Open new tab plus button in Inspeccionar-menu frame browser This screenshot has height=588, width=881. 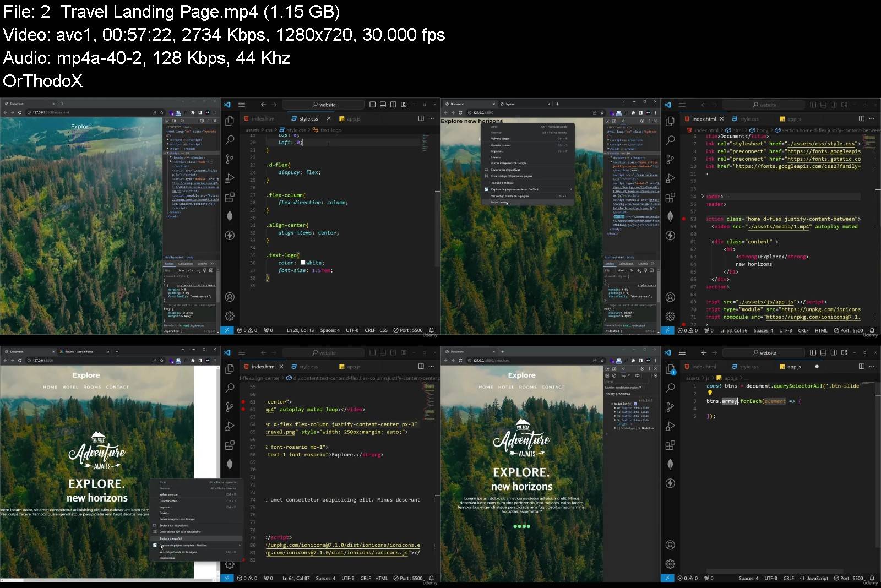(x=557, y=104)
